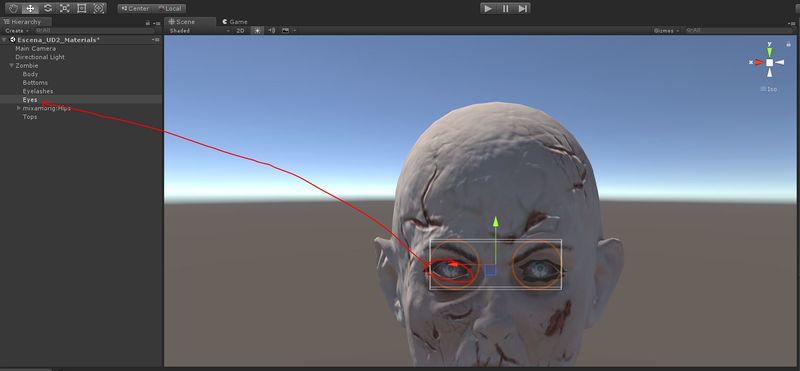Toggle scene lighting
The height and width of the screenshot is (371, 800).
pos(258,31)
